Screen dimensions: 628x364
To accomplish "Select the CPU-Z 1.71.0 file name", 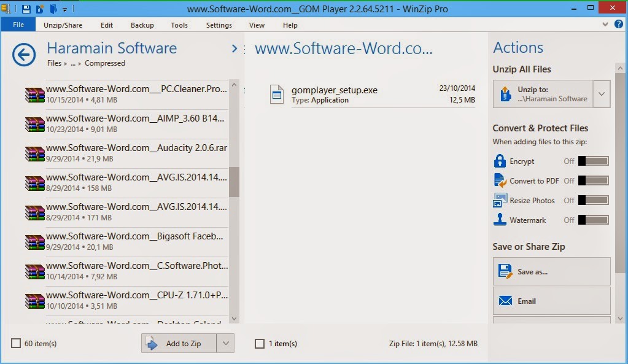I will click(x=136, y=295).
